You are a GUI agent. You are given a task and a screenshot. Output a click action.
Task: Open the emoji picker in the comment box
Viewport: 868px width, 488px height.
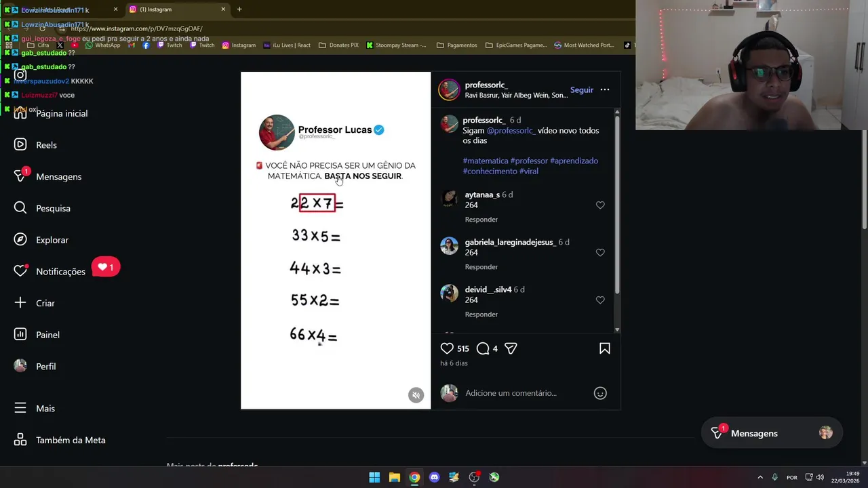point(600,393)
